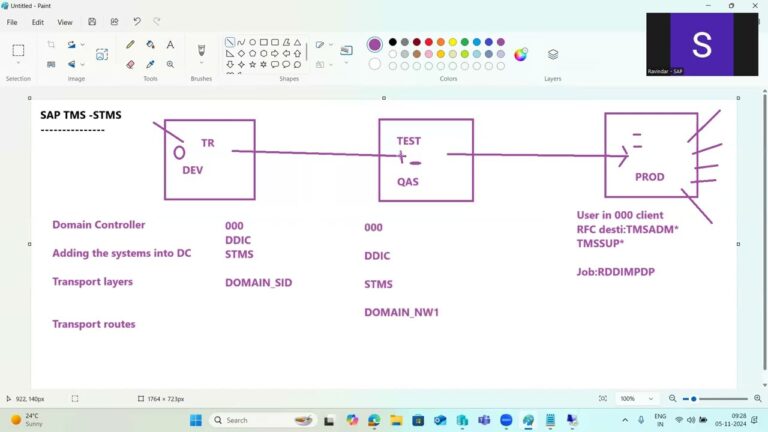Expand the Brushes dropdown arrow
The image size is (768, 432).
[201, 63]
